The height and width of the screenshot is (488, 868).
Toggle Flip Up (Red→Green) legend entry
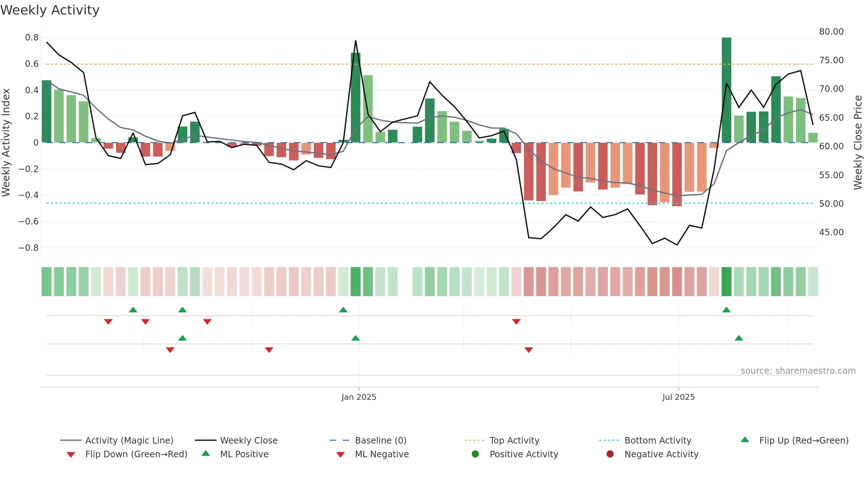point(794,440)
